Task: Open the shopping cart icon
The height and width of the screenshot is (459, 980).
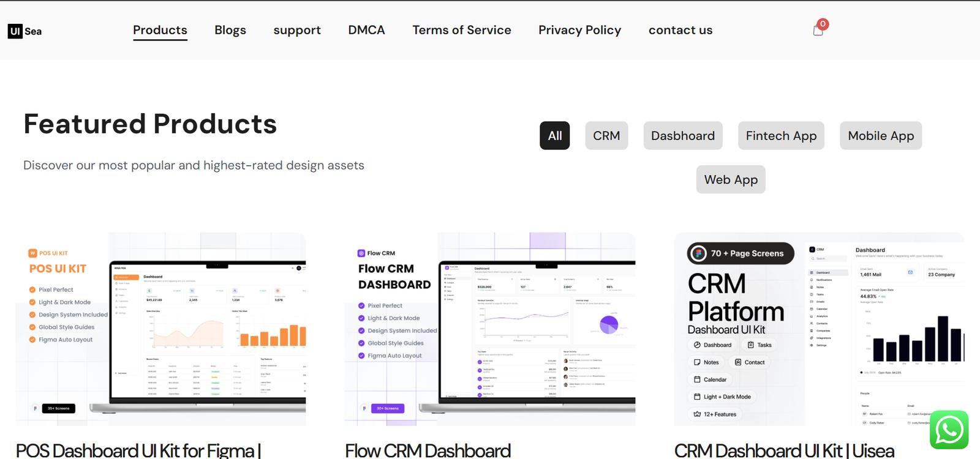Action: (x=818, y=30)
